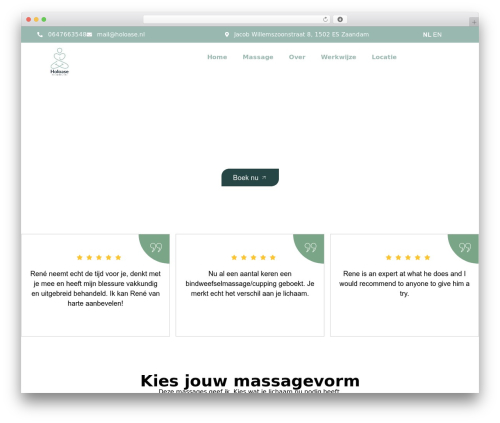Open a new browser tab with plus
Image resolution: width=500 pixels, height=423 pixels.
point(474,22)
